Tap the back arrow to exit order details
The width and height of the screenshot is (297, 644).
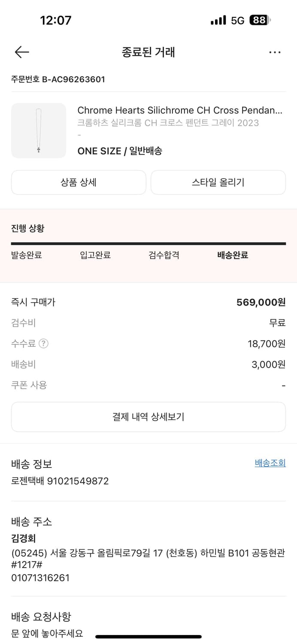pyautogui.click(x=21, y=52)
